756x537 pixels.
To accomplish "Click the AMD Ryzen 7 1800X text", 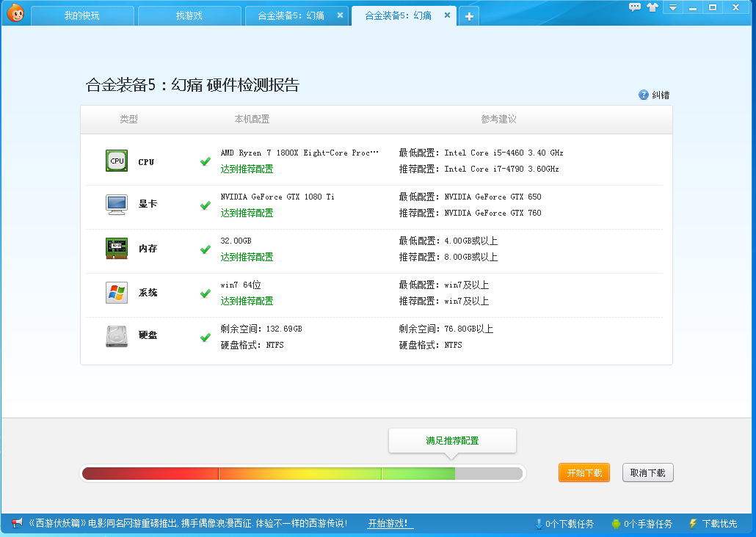I will coord(299,153).
